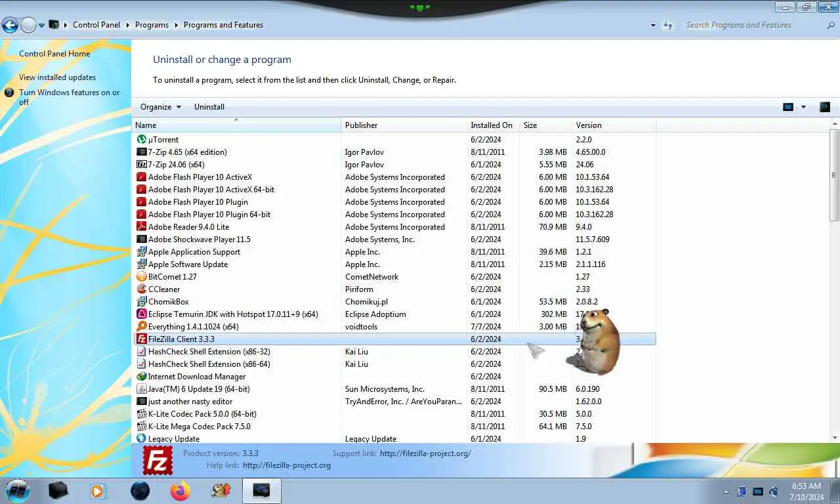840x504 pixels.
Task: Click the Windows Start orb
Action: [x=18, y=490]
